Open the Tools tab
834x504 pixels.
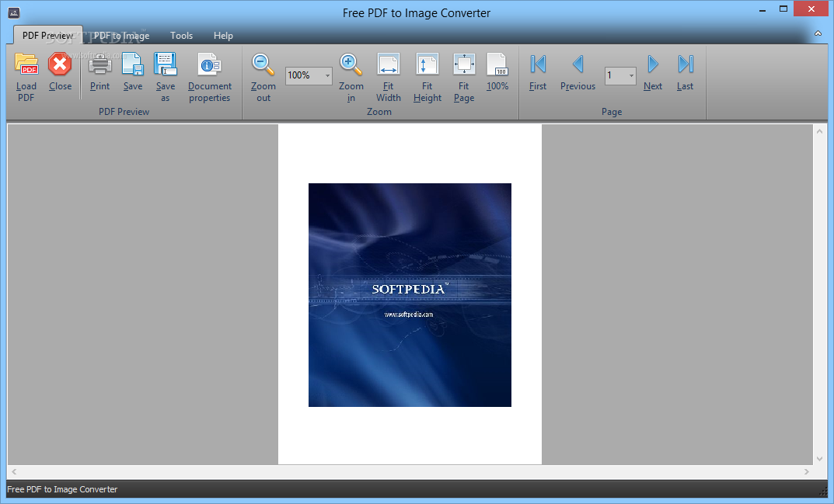click(x=181, y=36)
